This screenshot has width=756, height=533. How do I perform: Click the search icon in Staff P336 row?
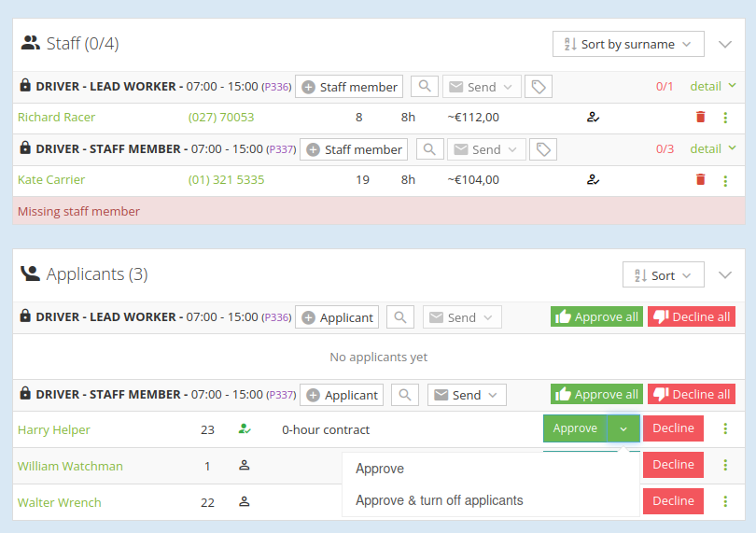[x=425, y=86]
